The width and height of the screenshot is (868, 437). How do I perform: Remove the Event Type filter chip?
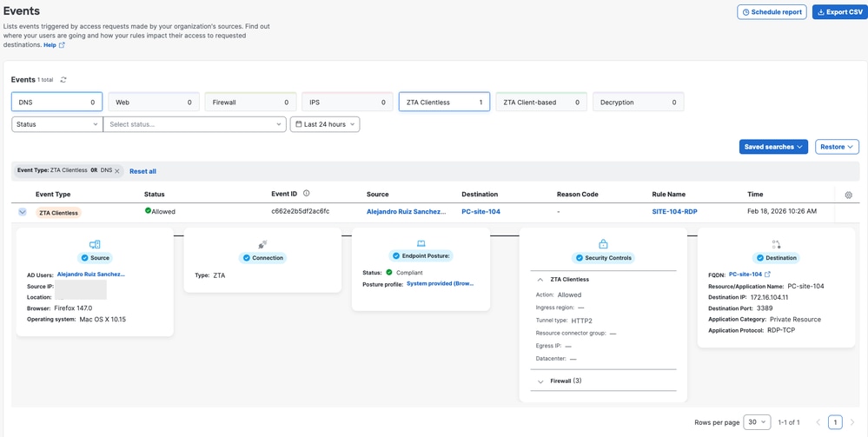tap(117, 171)
